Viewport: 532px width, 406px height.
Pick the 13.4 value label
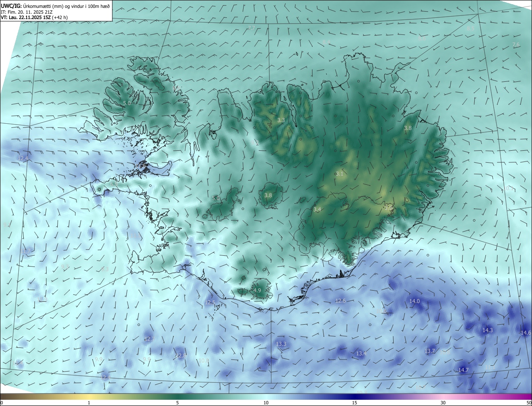pos(361,354)
